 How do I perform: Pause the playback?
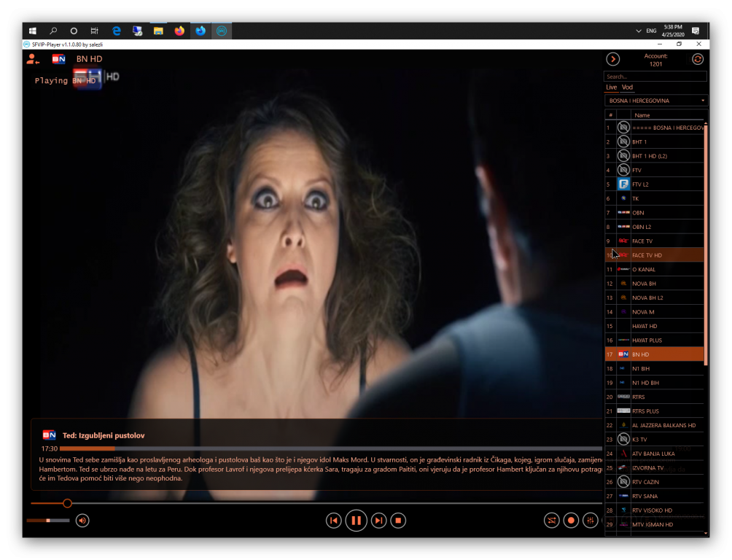[357, 521]
